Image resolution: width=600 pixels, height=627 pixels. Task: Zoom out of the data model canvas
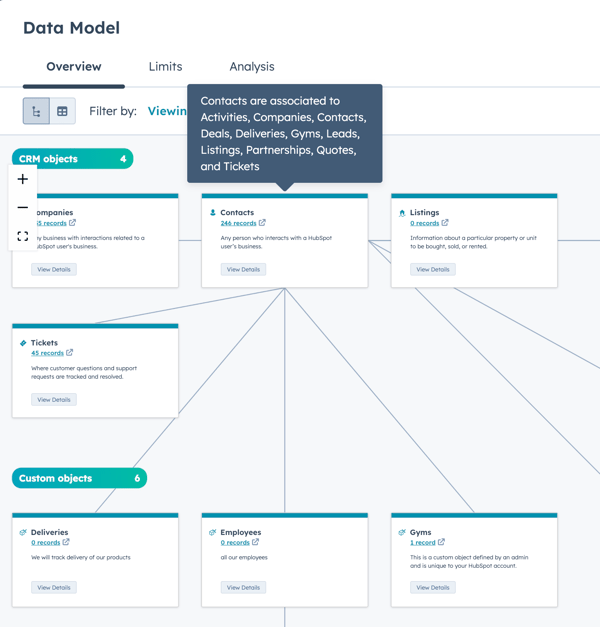pos(23,207)
